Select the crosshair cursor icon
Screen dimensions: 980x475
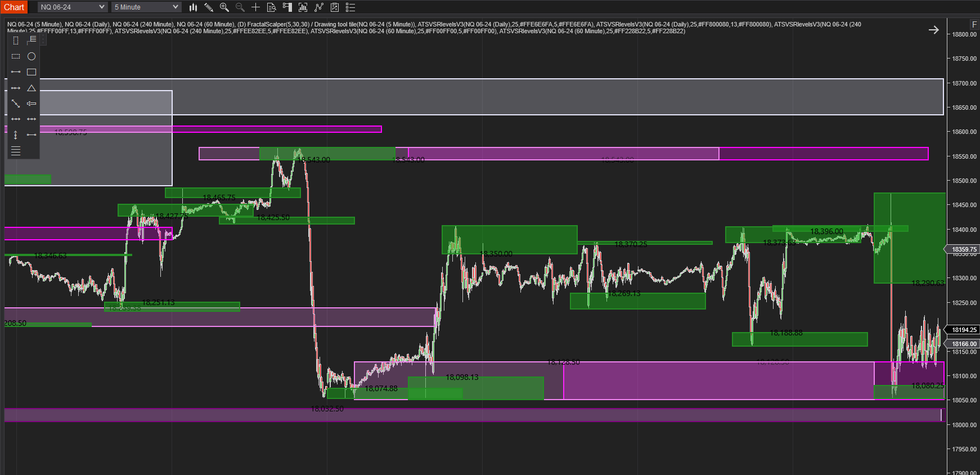point(255,7)
